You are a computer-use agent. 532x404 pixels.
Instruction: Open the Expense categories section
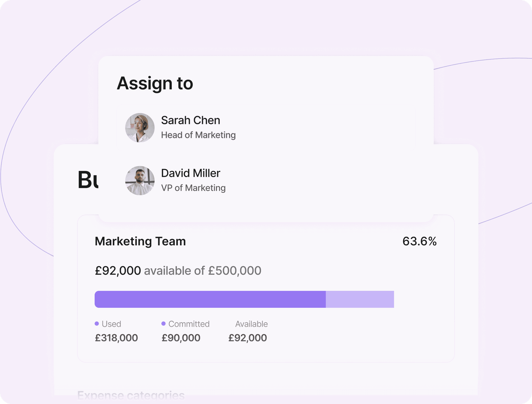[x=131, y=395]
